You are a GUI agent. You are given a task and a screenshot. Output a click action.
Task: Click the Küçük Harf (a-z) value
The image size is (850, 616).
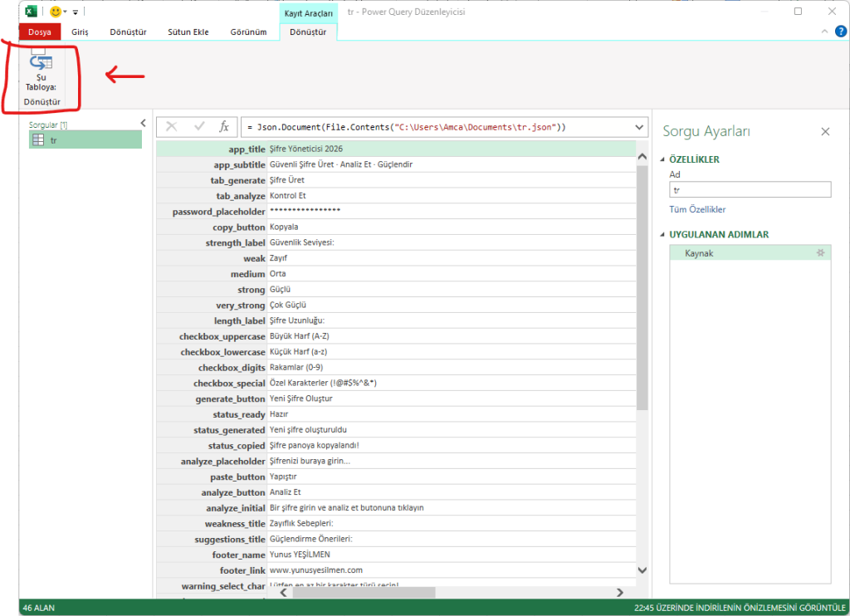298,352
